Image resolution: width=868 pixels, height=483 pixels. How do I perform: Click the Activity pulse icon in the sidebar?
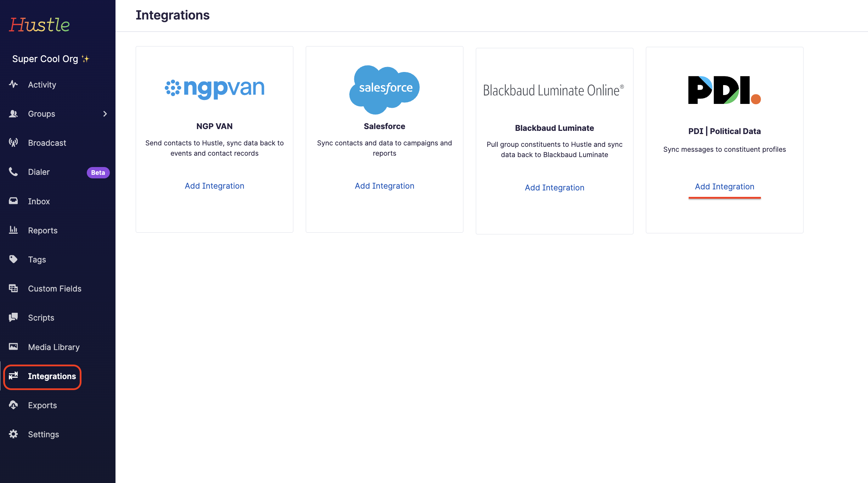click(x=13, y=84)
